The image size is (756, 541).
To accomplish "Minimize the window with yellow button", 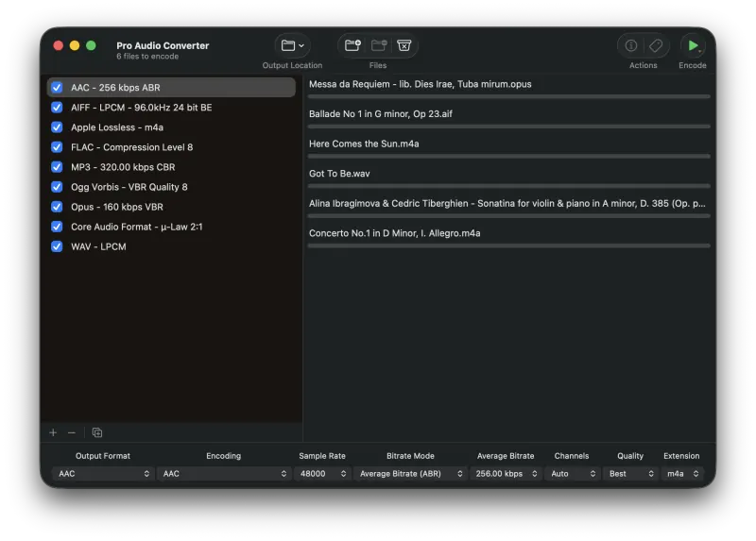I will coord(75,45).
